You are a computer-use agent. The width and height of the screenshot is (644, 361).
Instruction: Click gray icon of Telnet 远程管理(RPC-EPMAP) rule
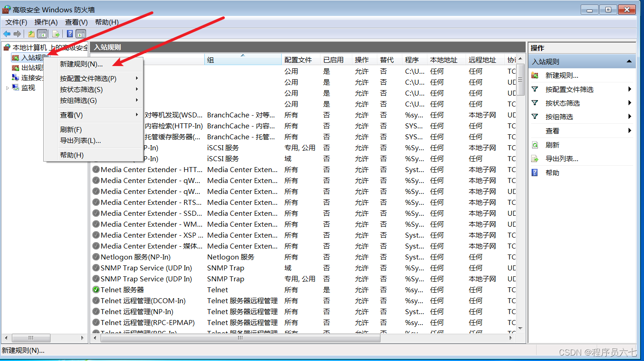point(96,322)
